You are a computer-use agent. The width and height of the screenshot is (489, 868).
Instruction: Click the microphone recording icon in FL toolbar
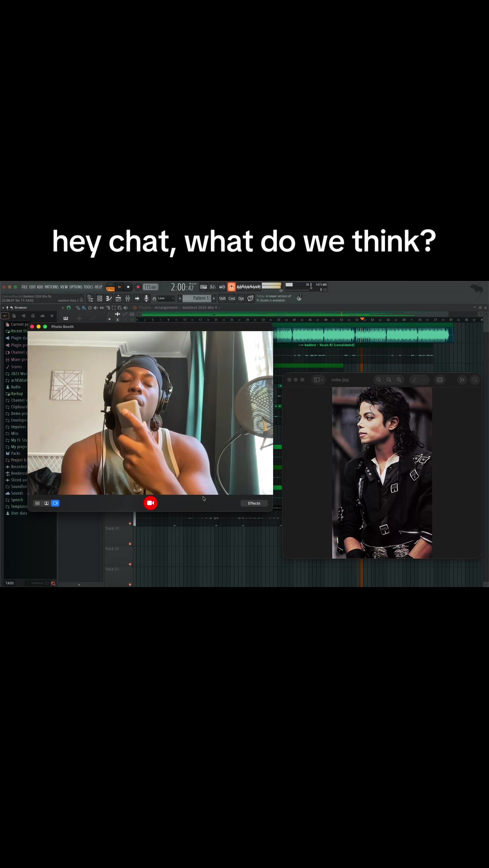point(146,298)
